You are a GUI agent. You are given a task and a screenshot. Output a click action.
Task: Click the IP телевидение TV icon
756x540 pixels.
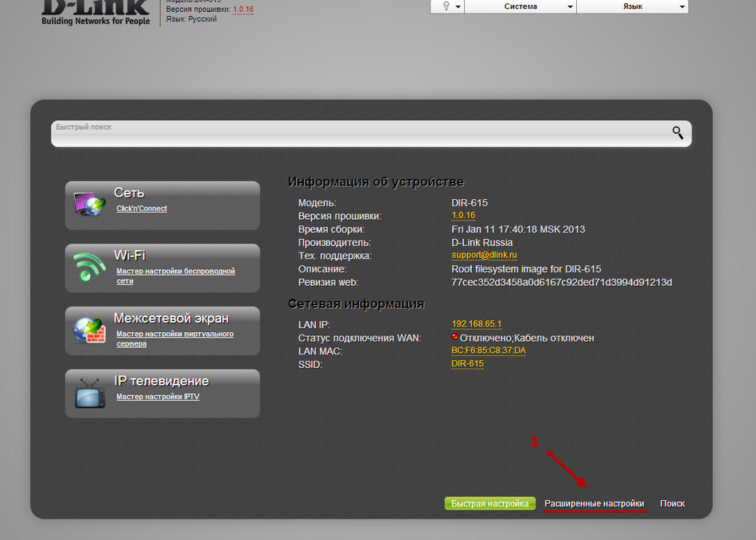(90, 393)
